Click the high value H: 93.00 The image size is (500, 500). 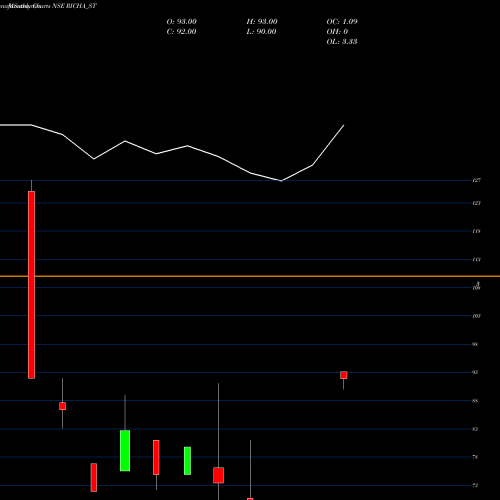(262, 22)
